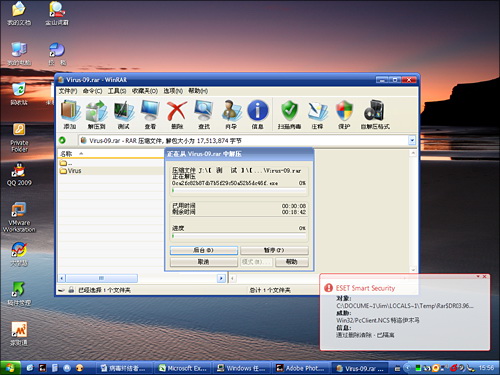Switch to Windows 任... taskbar button

(x=241, y=368)
